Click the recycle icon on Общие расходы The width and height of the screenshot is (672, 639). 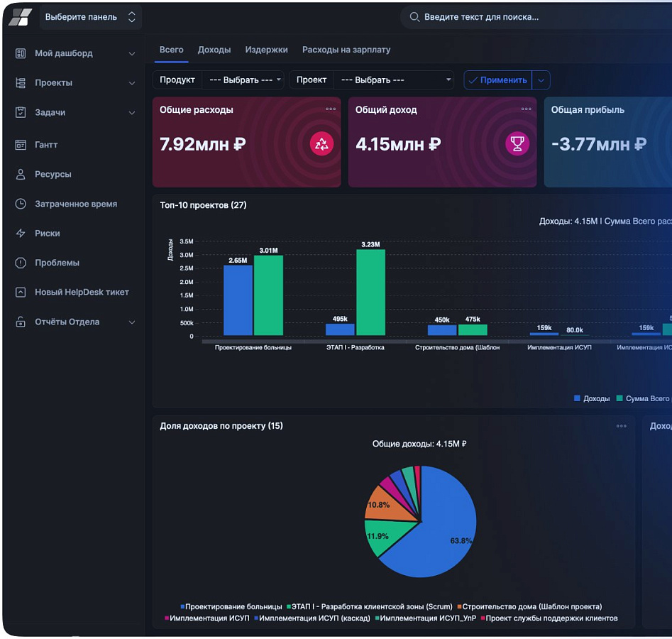tap(321, 144)
